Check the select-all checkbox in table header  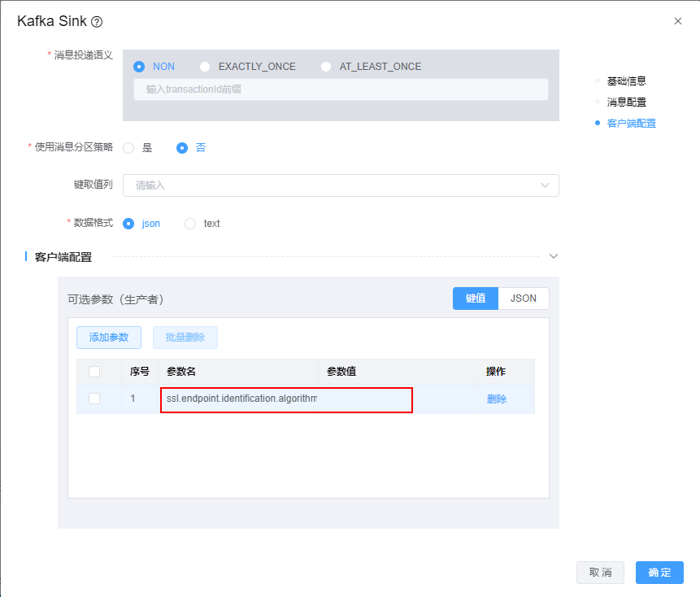pos(94,372)
